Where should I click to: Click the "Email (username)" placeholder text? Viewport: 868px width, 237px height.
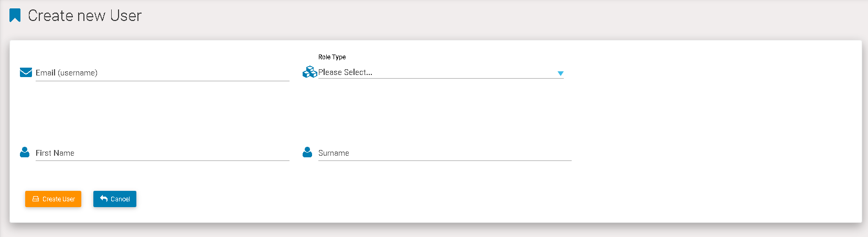(67, 73)
